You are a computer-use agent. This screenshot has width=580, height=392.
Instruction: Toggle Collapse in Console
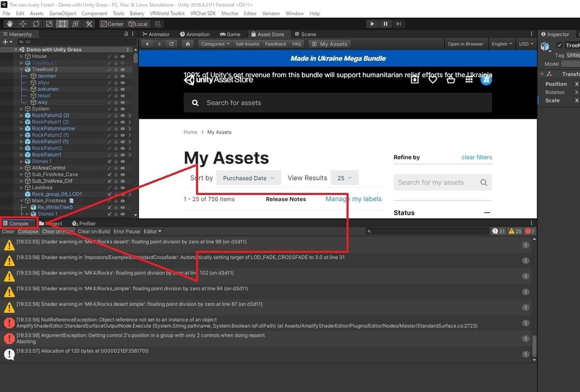point(28,231)
